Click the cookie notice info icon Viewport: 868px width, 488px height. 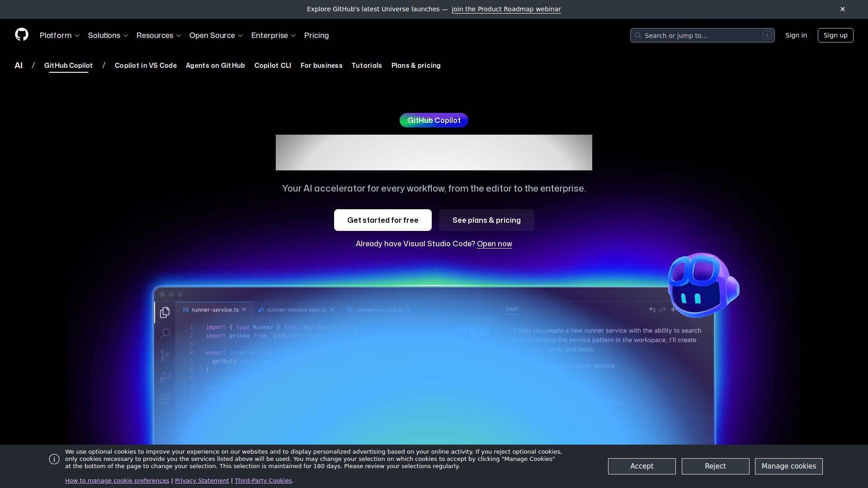pyautogui.click(x=54, y=459)
